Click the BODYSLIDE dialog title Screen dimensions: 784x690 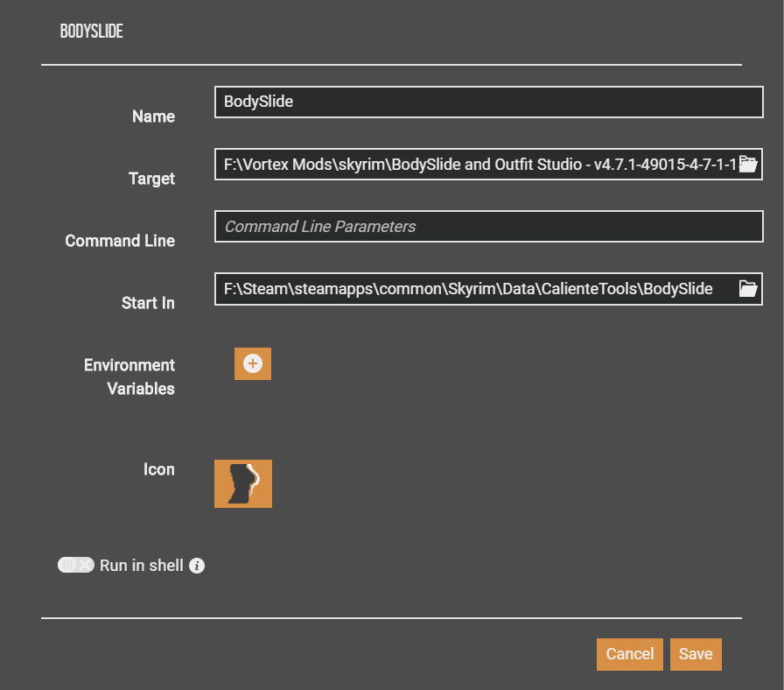pos(92,31)
